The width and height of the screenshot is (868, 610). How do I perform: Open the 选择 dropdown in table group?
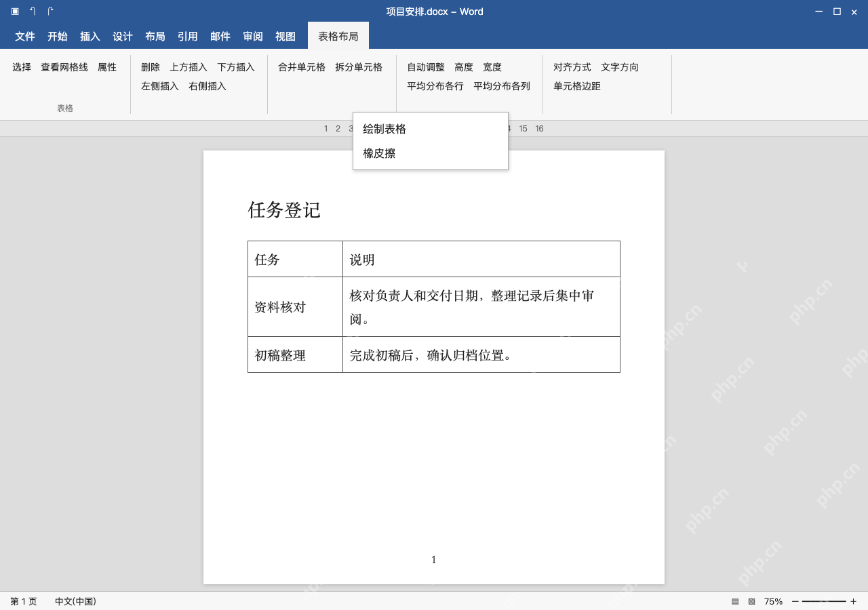tap(22, 67)
